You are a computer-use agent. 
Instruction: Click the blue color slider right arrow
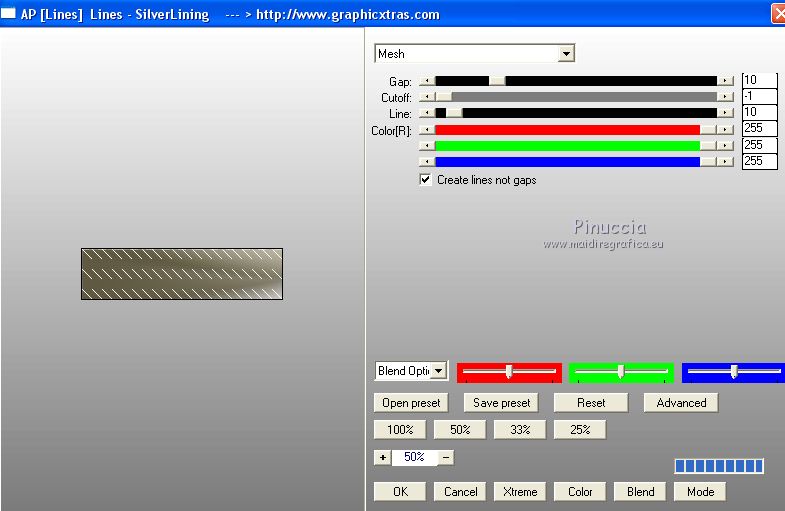(x=725, y=162)
